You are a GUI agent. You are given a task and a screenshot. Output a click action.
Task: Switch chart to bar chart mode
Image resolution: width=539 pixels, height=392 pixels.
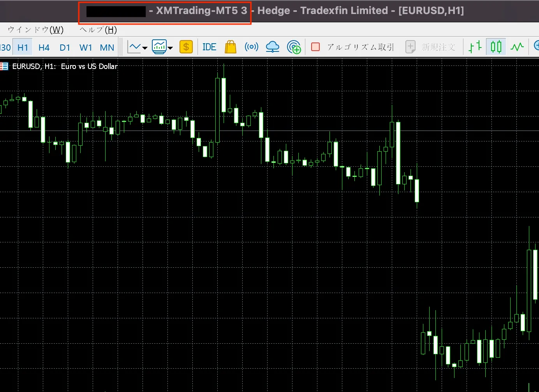point(475,47)
